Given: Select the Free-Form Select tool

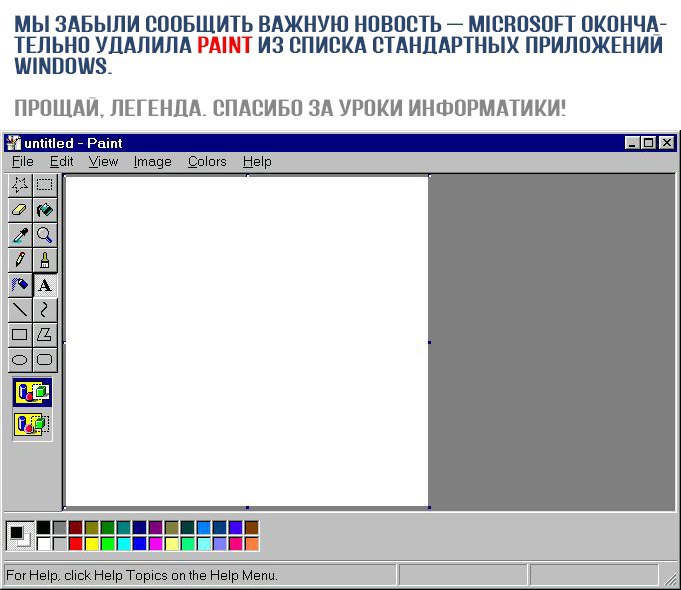Looking at the screenshot, I should pos(20,185).
